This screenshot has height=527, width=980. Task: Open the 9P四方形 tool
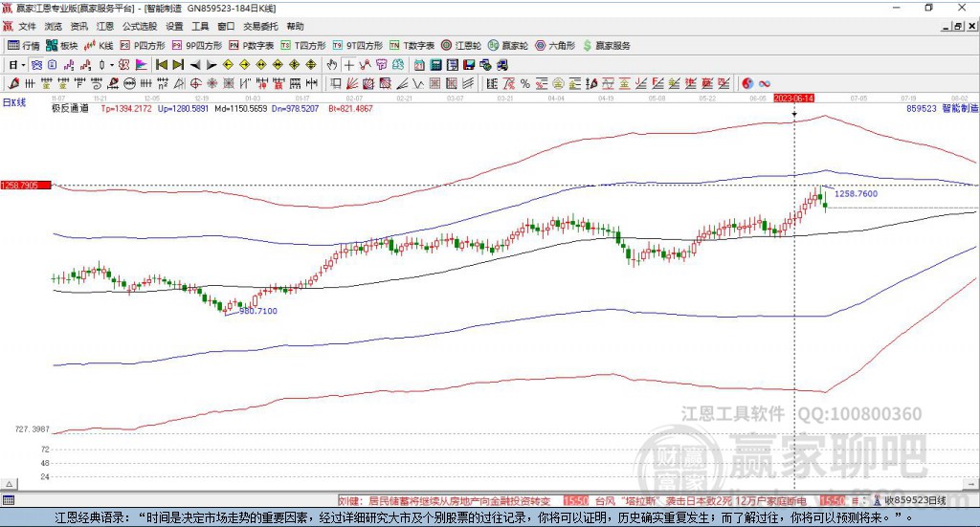tap(197, 46)
